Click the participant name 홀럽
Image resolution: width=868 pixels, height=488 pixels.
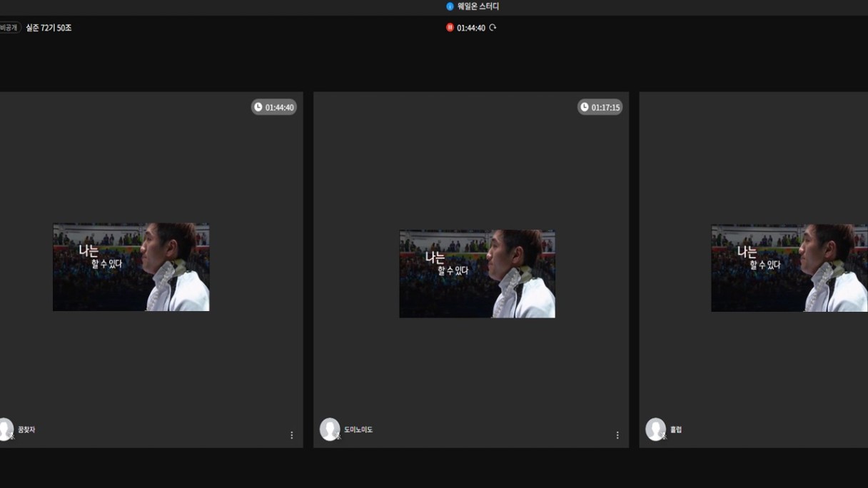coord(676,429)
